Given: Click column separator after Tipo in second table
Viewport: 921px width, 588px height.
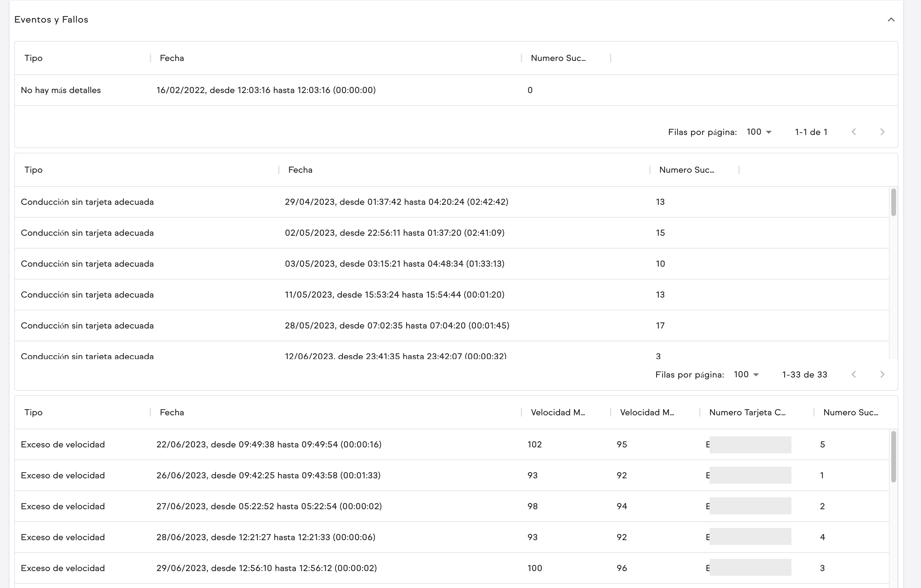Looking at the screenshot, I should coord(279,170).
